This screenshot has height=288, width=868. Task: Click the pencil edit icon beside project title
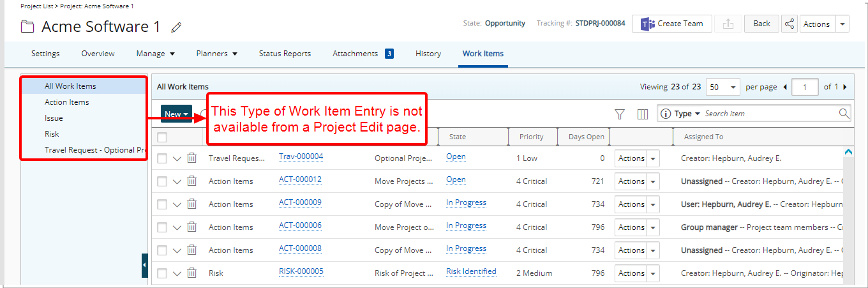177,27
